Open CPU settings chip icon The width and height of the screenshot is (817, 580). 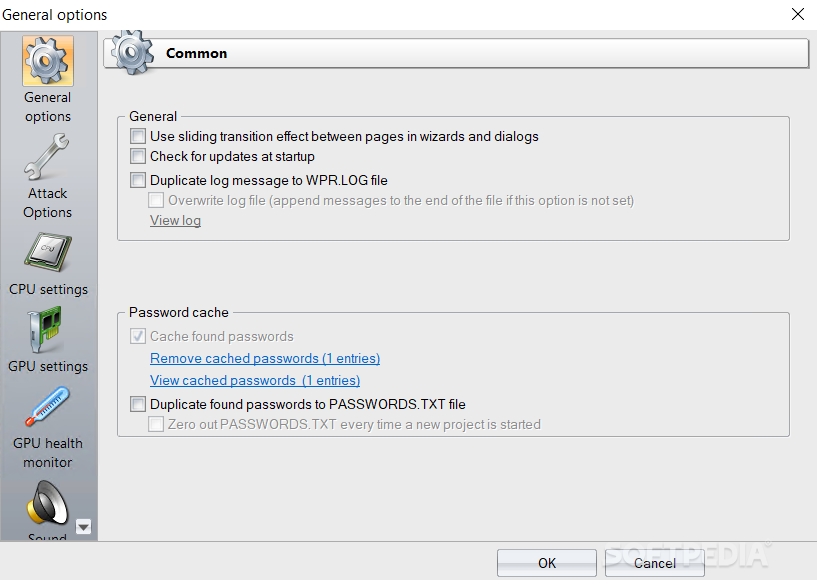[48, 253]
